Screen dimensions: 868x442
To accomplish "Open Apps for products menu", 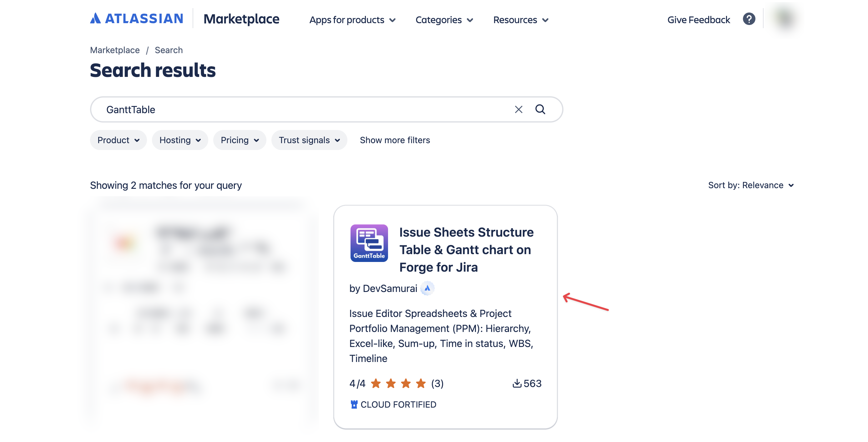I will tap(352, 20).
